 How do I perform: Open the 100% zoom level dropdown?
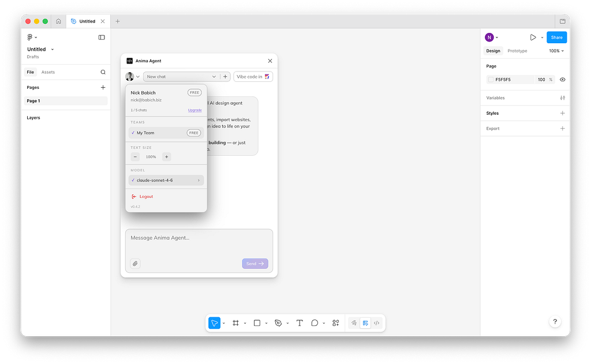pyautogui.click(x=556, y=51)
